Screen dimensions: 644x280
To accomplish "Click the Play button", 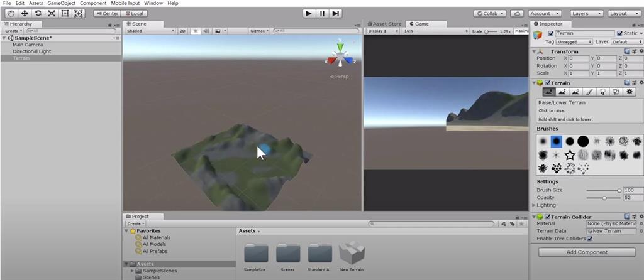I will click(308, 14).
